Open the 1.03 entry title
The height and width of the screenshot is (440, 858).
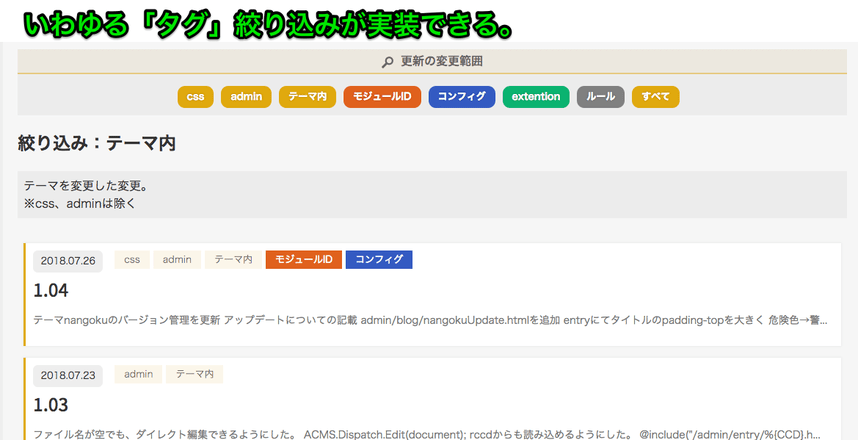pos(51,405)
